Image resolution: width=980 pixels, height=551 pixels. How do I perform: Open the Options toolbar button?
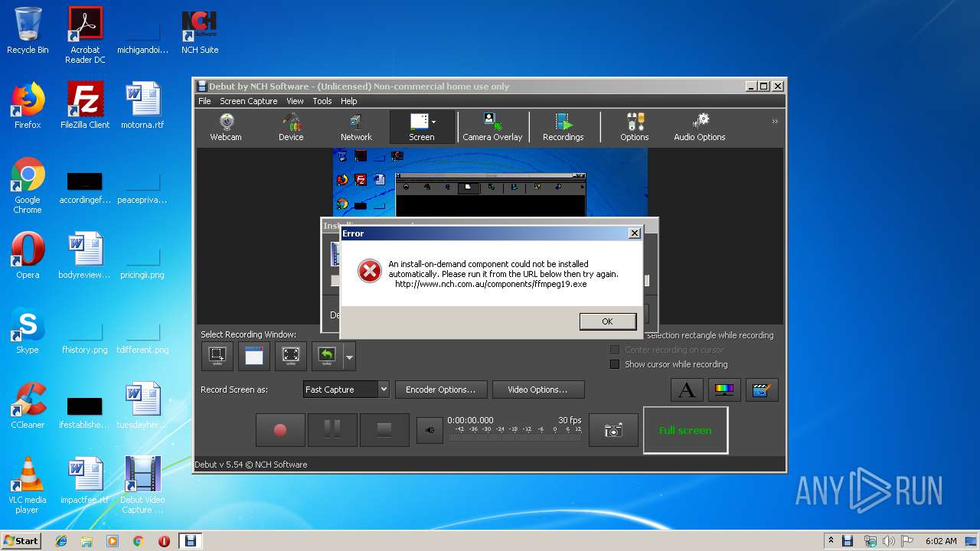point(634,127)
